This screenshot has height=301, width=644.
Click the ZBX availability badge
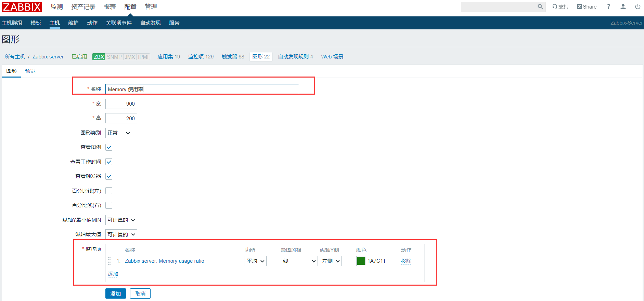click(x=99, y=57)
